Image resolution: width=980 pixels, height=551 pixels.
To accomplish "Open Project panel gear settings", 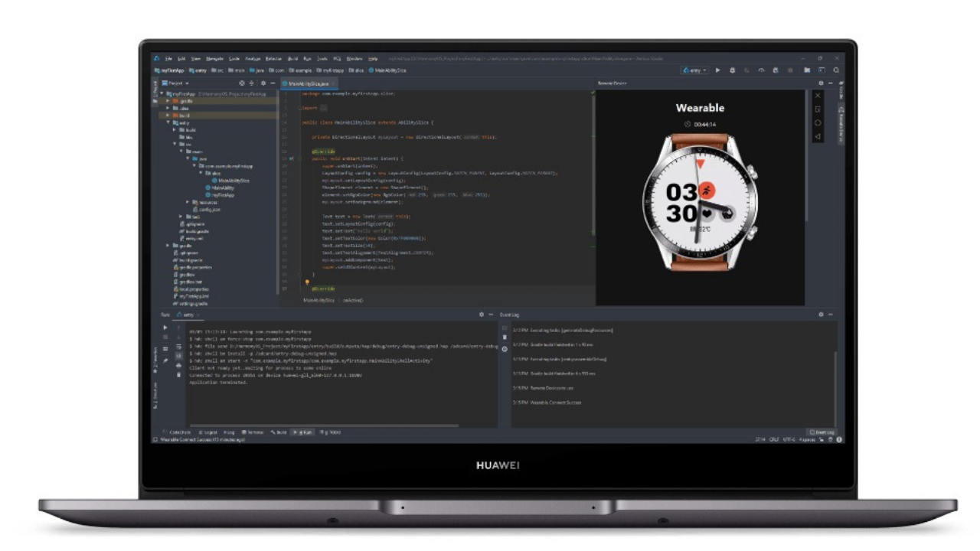I will (x=263, y=83).
